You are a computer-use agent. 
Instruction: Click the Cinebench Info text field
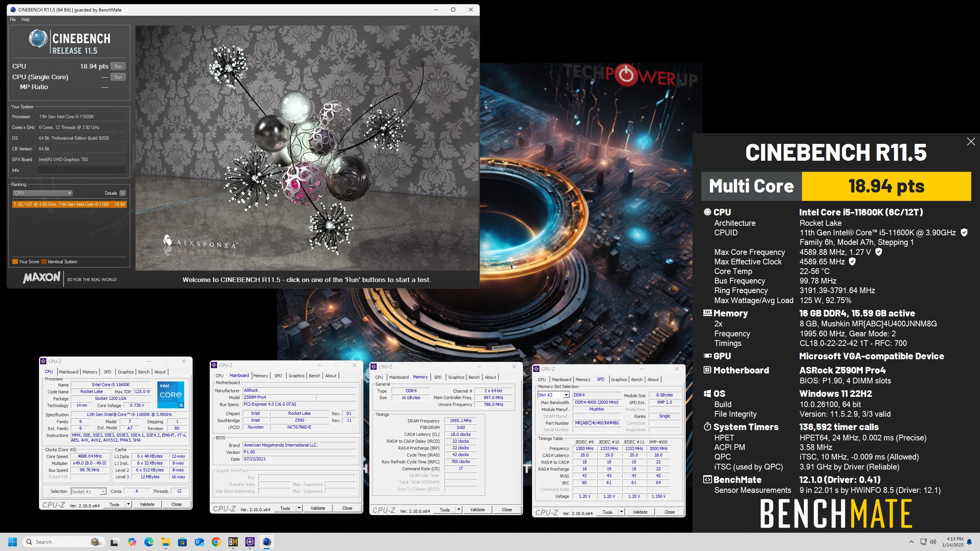[x=82, y=170]
